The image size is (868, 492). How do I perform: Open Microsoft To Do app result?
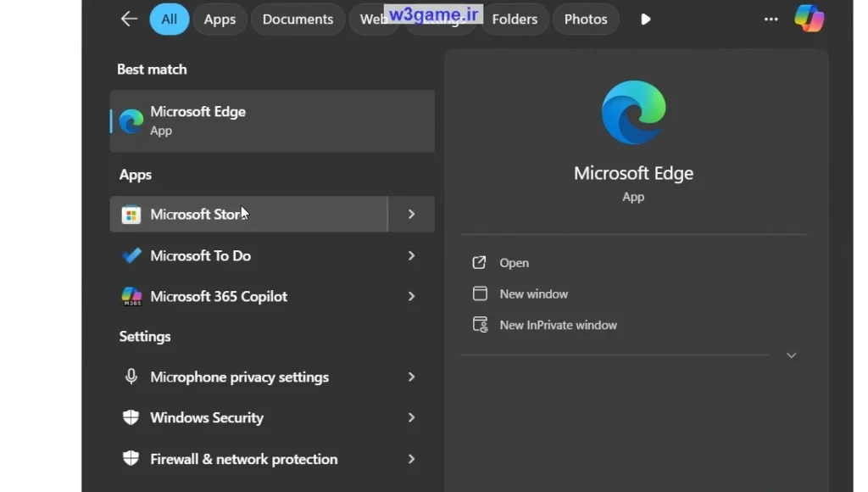coord(248,255)
